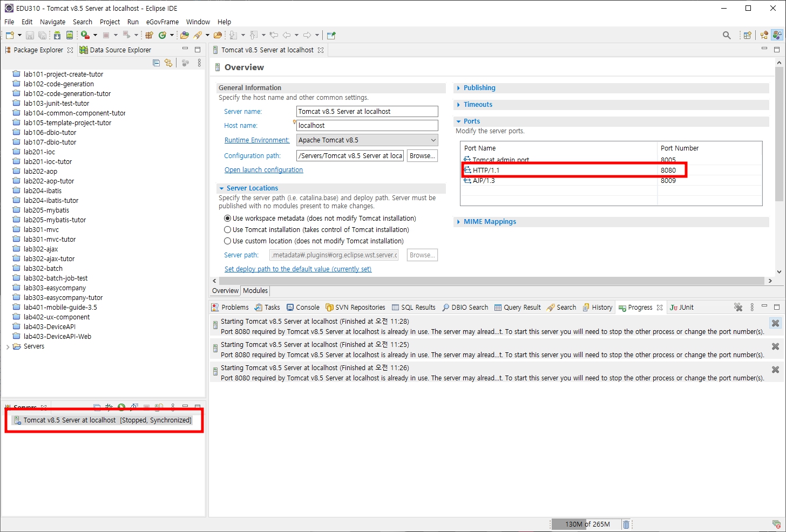Open the File menu
This screenshot has width=786, height=532.
[9, 22]
